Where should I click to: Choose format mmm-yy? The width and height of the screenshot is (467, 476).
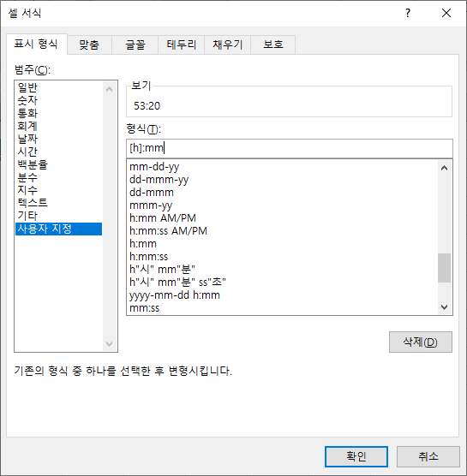coord(282,205)
